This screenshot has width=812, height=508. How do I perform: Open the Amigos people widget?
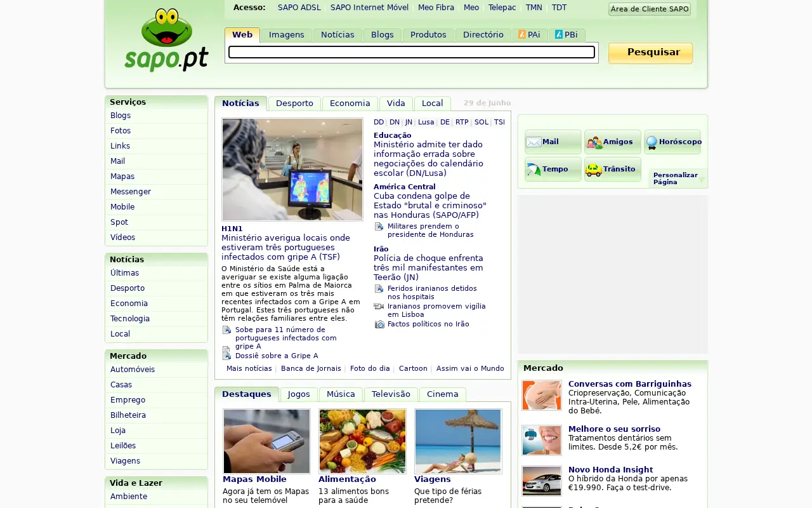coord(612,142)
